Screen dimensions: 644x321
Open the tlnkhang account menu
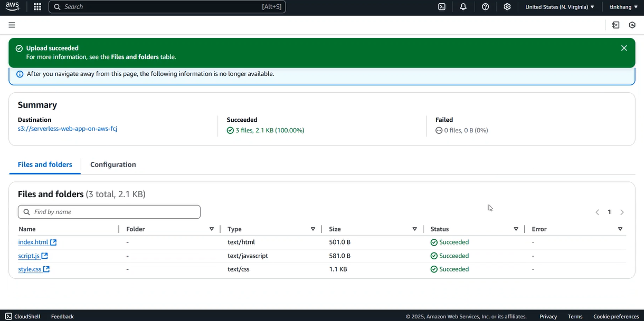(623, 7)
